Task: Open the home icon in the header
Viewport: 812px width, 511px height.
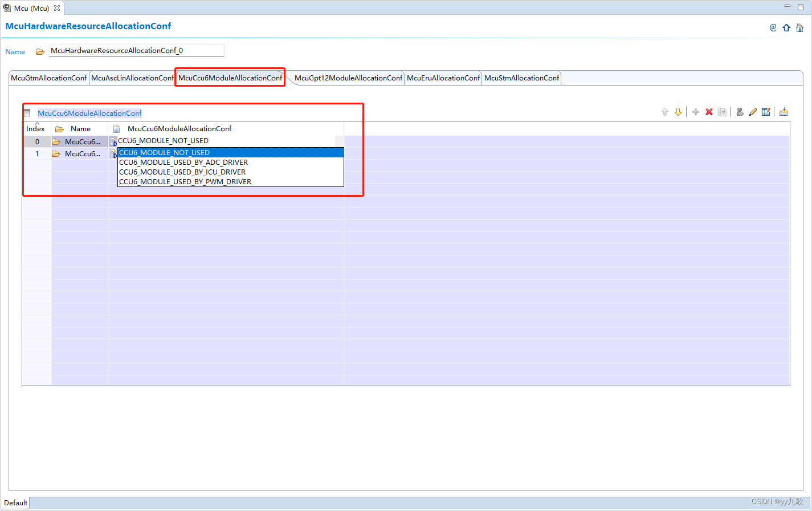Action: [799, 27]
